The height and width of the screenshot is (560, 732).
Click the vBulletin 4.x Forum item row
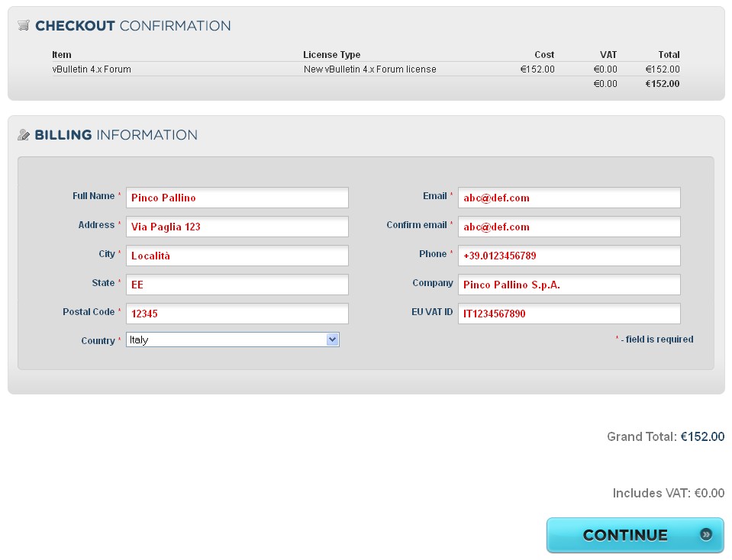pyautogui.click(x=92, y=69)
